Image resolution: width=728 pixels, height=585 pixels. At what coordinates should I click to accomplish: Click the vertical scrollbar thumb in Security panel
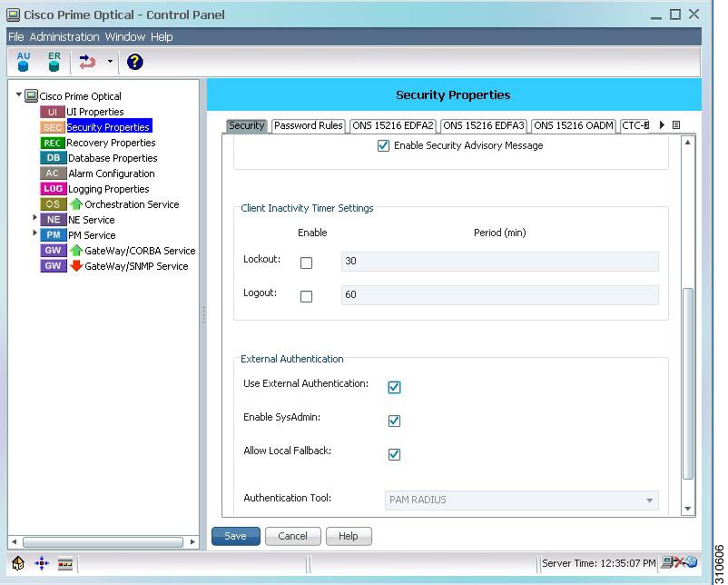click(688, 384)
